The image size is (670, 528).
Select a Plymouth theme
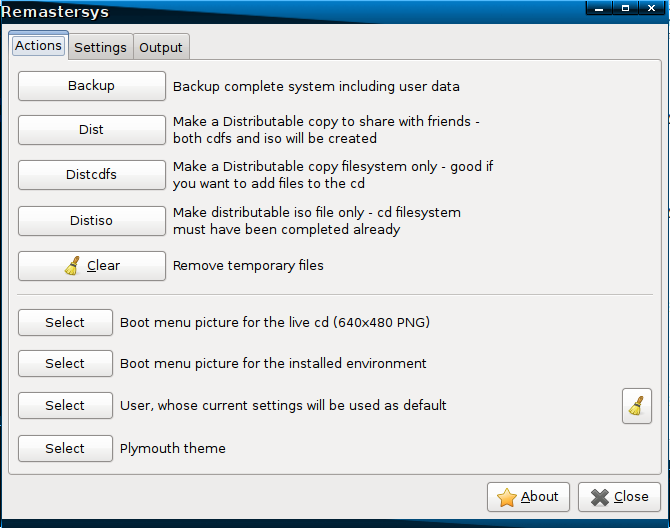(65, 449)
